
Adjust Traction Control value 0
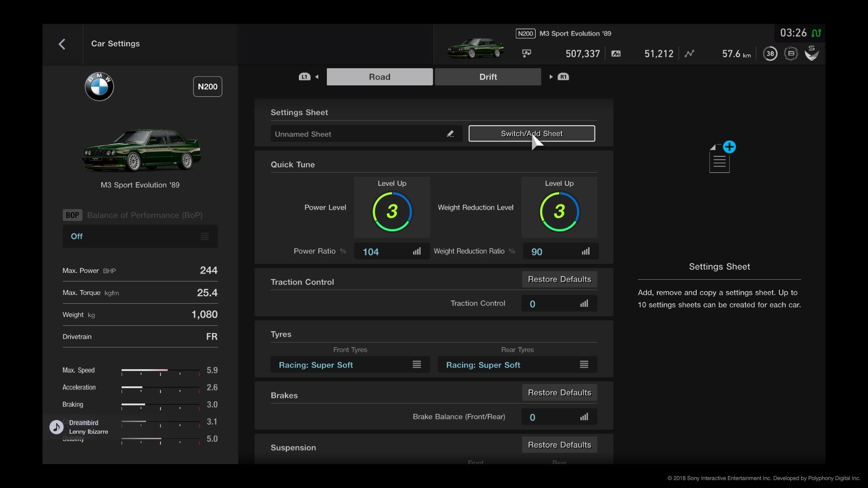click(559, 304)
